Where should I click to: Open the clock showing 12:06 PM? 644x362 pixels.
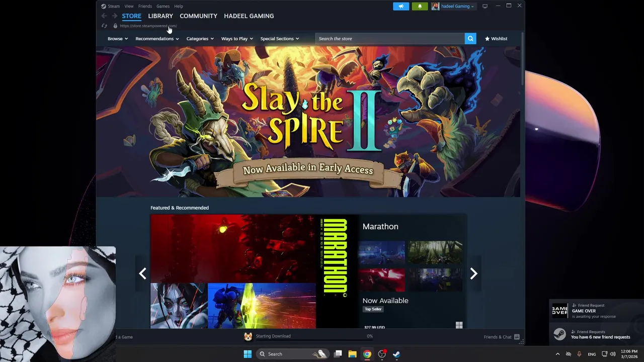click(629, 354)
